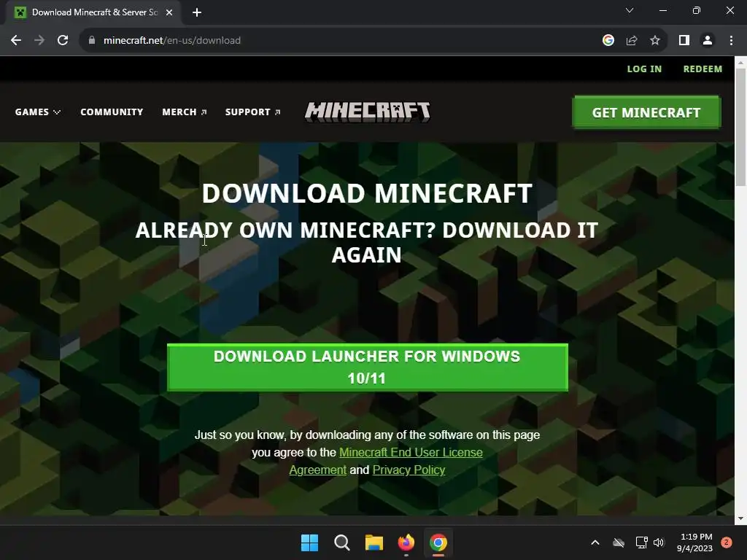This screenshot has height=560, width=747.
Task: Click LOG IN link
Action: (644, 69)
